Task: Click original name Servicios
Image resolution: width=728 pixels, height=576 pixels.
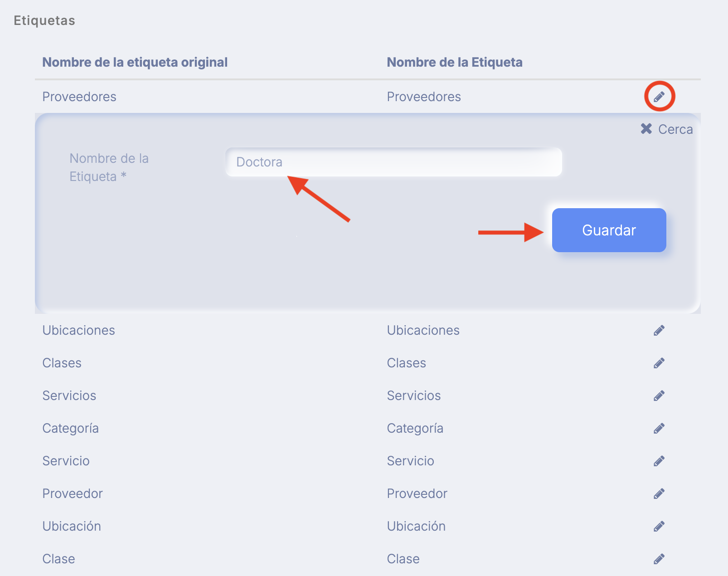Action: point(69,395)
